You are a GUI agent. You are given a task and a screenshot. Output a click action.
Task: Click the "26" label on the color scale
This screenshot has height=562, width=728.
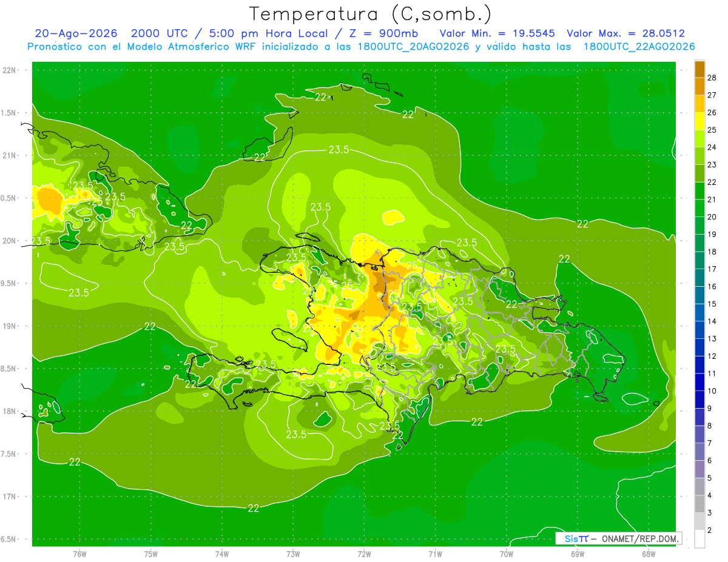(712, 112)
